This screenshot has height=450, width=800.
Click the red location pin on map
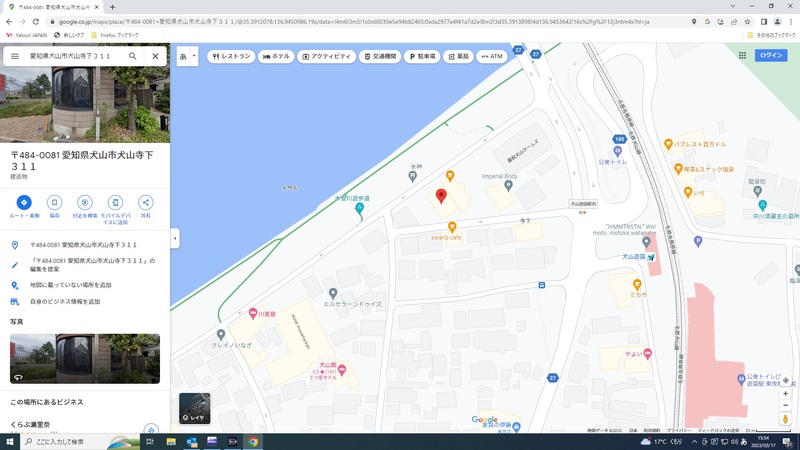click(441, 195)
